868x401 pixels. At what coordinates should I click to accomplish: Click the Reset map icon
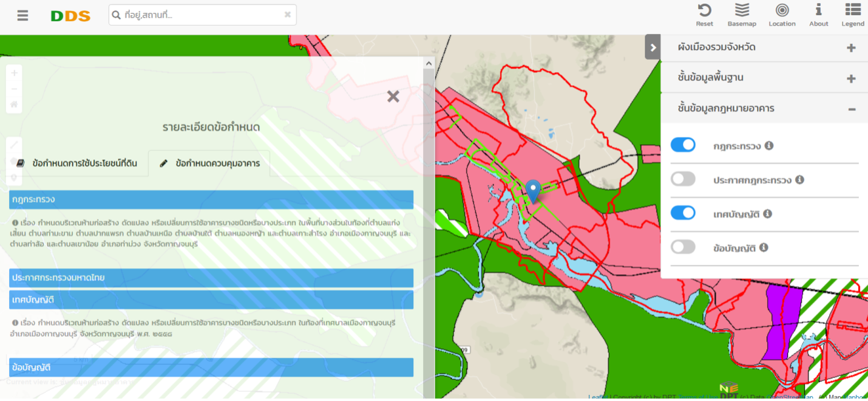click(x=704, y=11)
